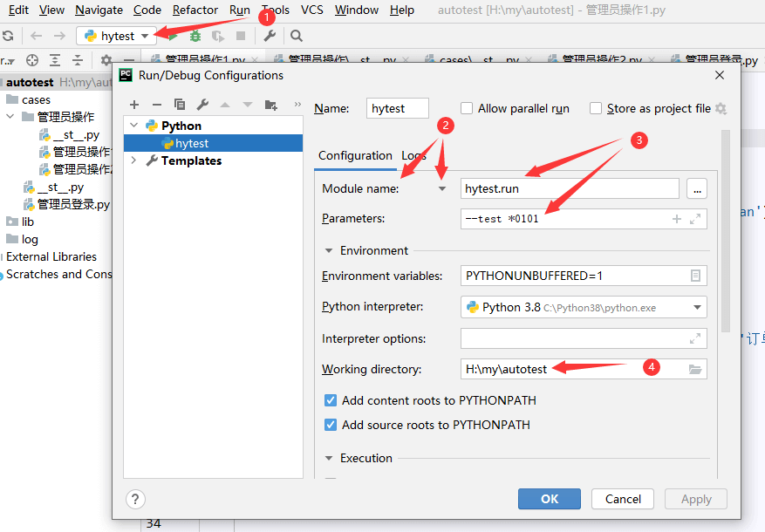The image size is (765, 532).
Task: Open the Help menu
Action: coord(402,10)
